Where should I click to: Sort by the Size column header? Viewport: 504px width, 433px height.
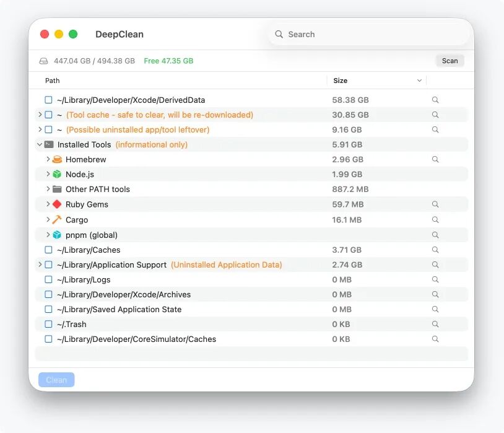click(x=340, y=81)
